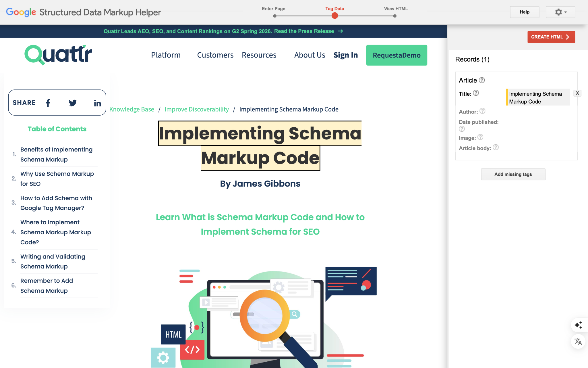The image size is (588, 368).
Task: Click help icon beside Image field
Action: [x=480, y=137]
